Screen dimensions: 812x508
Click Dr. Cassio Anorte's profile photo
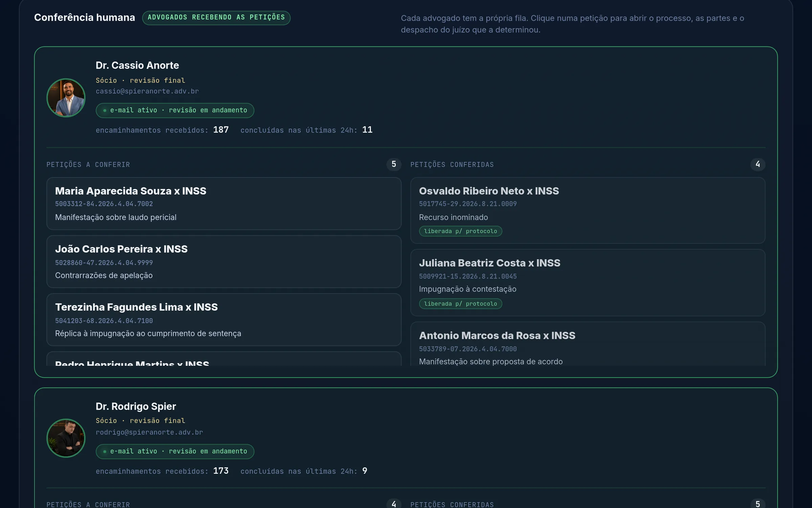tap(66, 98)
